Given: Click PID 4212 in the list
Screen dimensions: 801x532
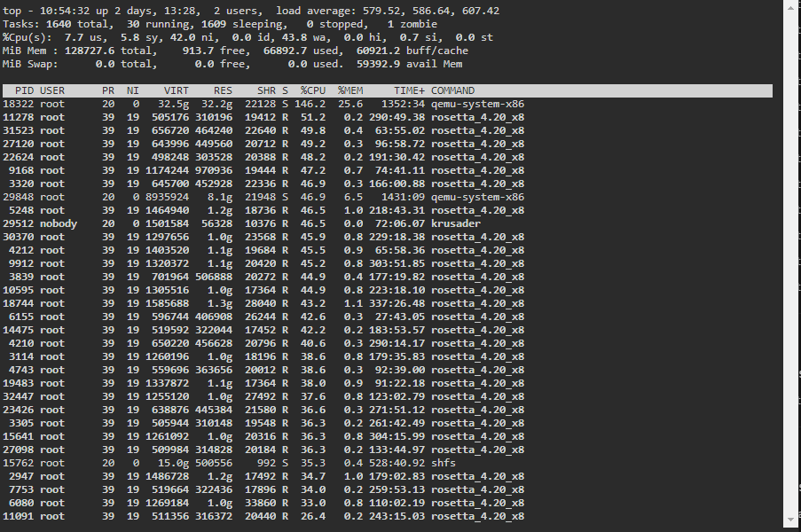Looking at the screenshot, I should pos(21,250).
